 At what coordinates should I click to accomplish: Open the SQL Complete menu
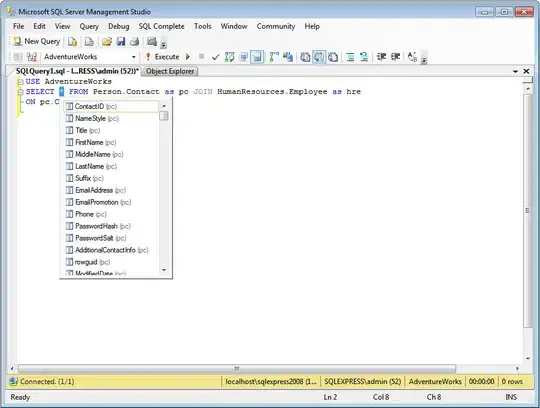coord(161,26)
